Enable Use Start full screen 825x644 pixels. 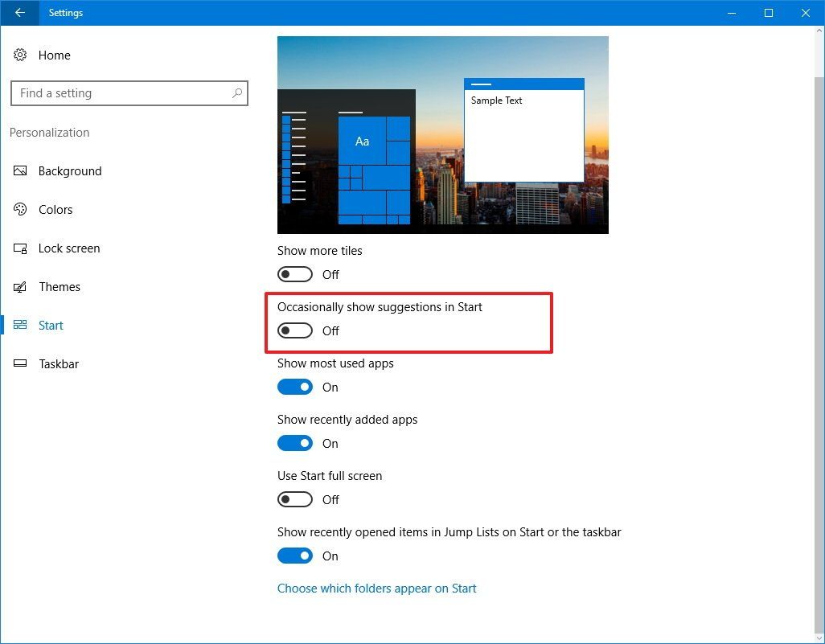pos(294,499)
